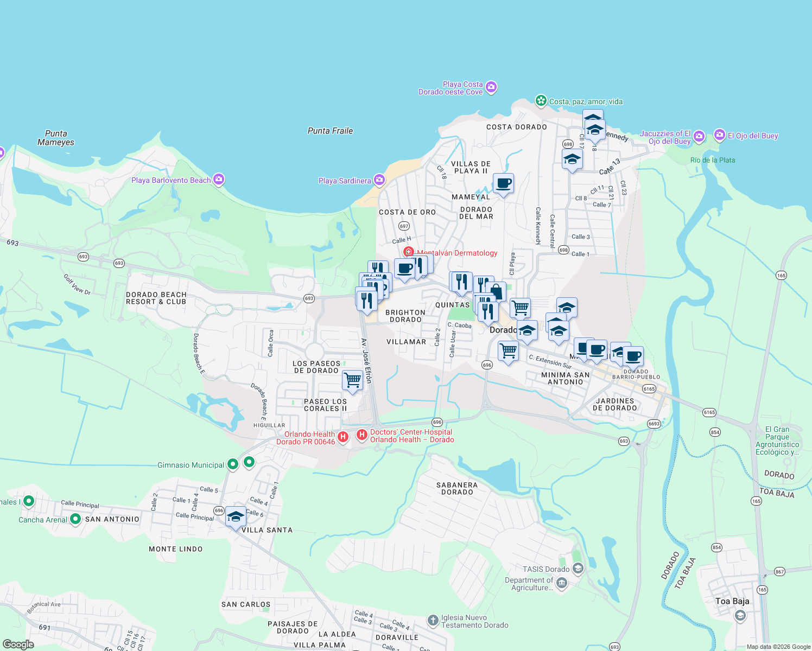Click the restaurant marker near Brighton Dorado

point(367,298)
